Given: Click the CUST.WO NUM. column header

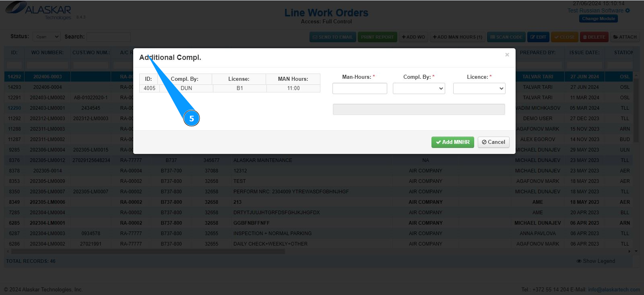Looking at the screenshot, I should coord(91,53).
